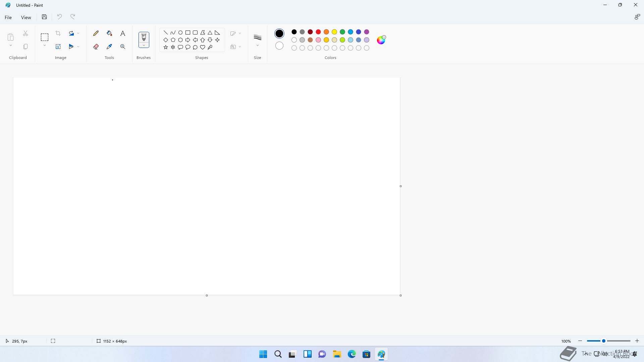Expand the Rotate options dropdown

click(78, 33)
